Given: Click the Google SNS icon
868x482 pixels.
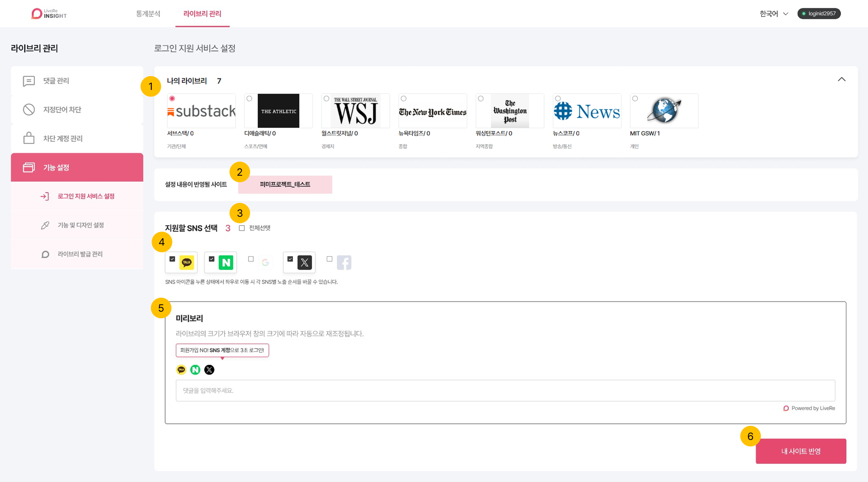Looking at the screenshot, I should coord(265,262).
